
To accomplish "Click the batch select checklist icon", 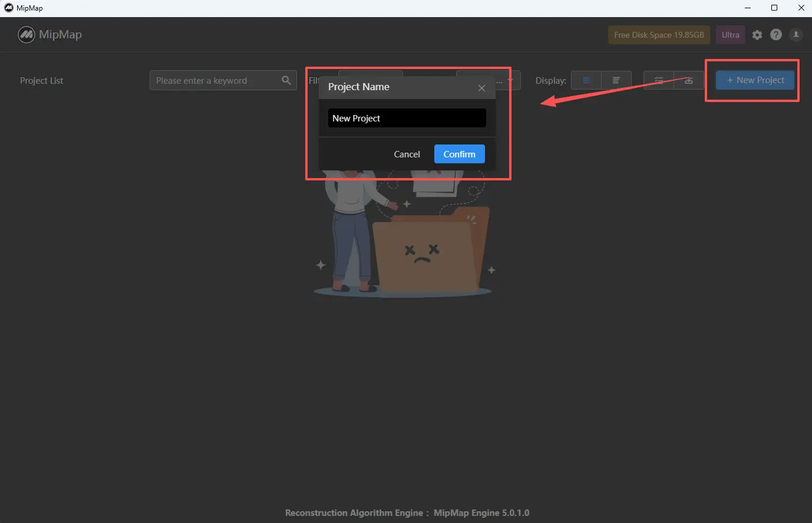I will point(659,80).
